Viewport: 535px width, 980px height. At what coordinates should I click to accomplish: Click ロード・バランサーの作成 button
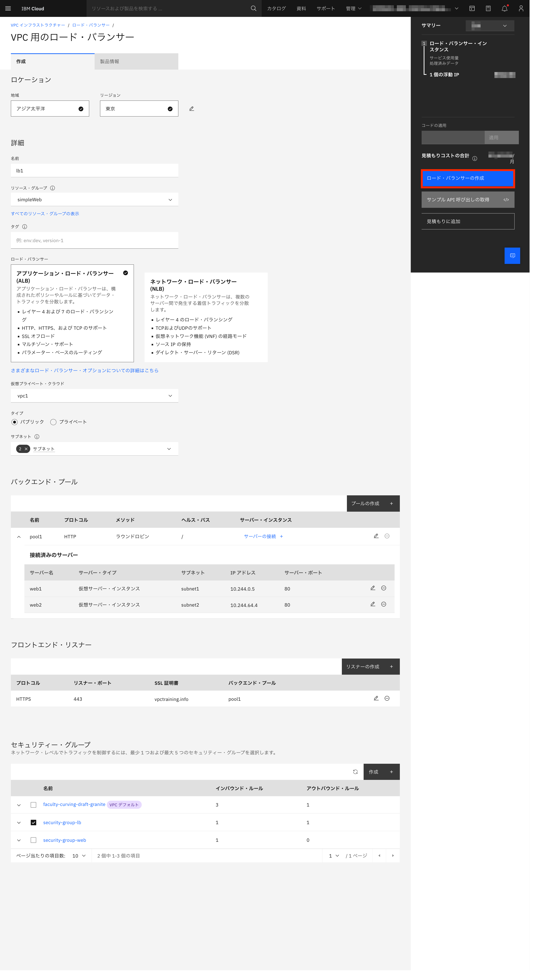point(468,178)
